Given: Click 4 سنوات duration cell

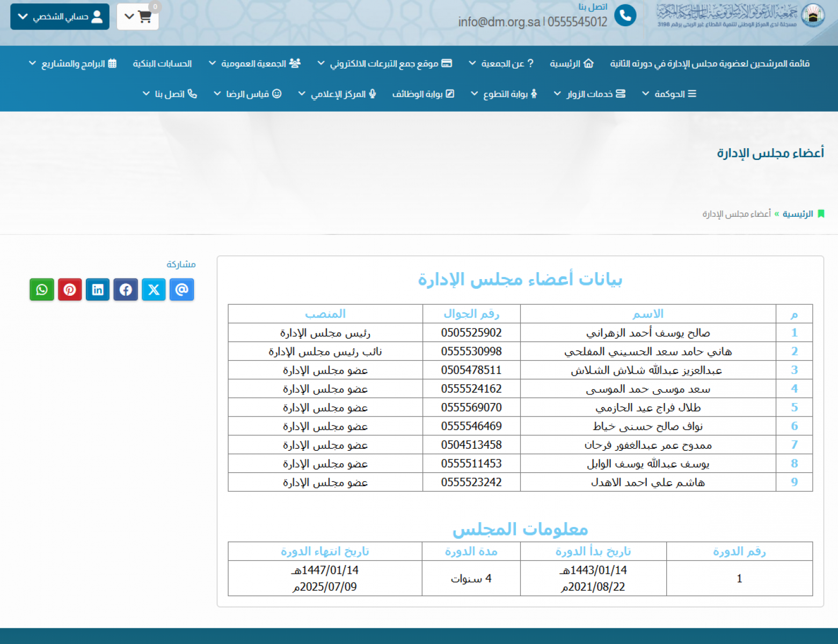Looking at the screenshot, I should (x=471, y=579).
